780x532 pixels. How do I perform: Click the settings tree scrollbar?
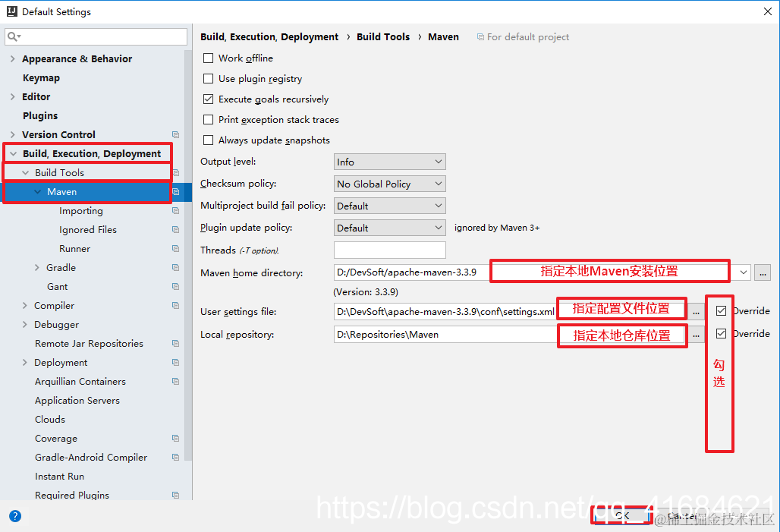[x=188, y=255]
